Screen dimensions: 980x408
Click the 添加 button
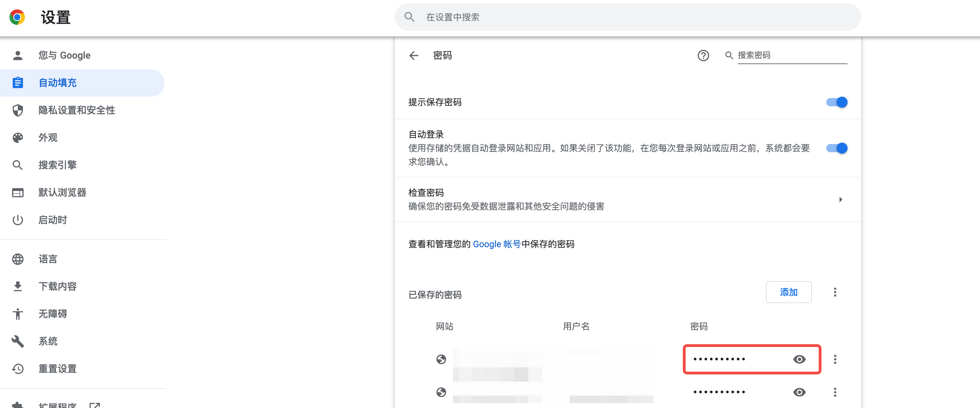tap(788, 292)
